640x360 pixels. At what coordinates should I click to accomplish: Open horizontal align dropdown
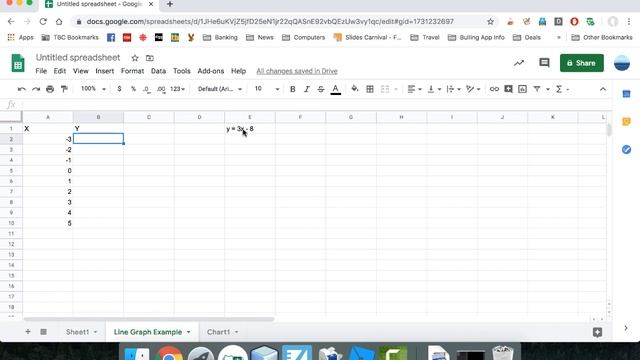414,89
